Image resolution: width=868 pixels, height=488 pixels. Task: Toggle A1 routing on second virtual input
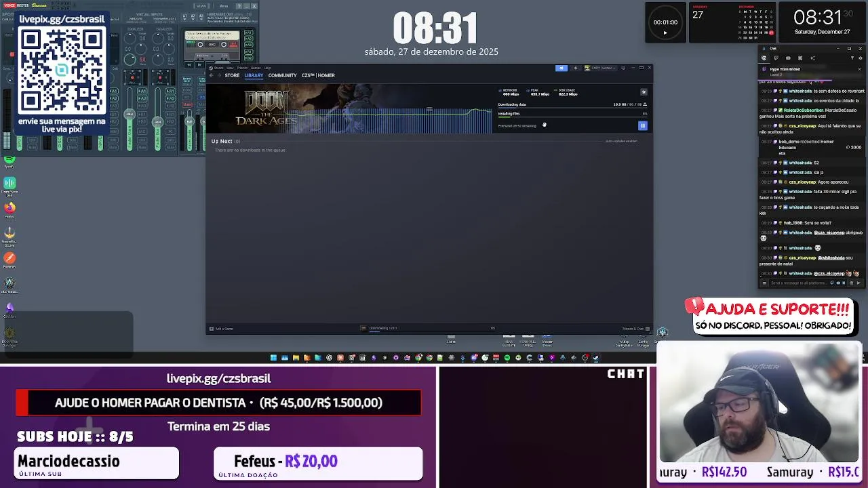(170, 91)
